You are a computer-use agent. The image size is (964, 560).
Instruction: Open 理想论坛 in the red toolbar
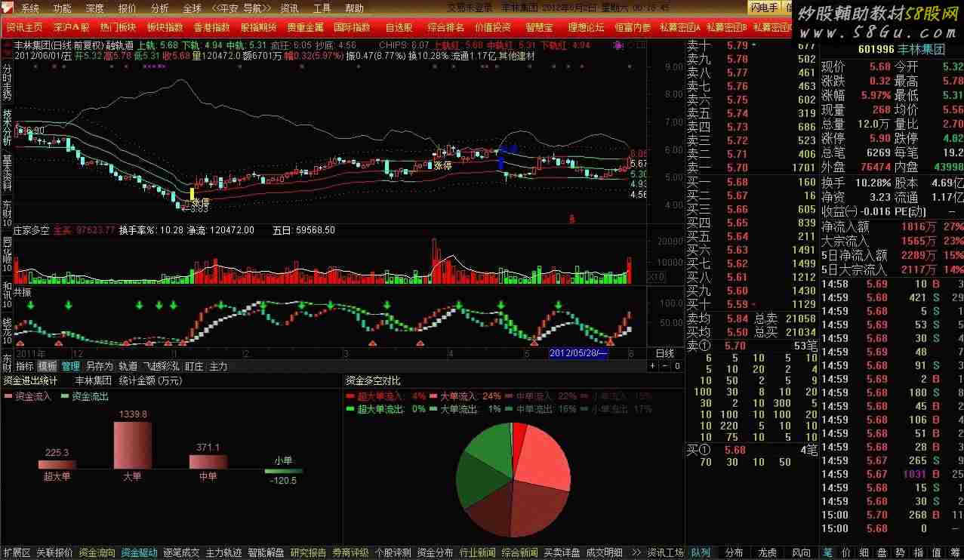point(587,27)
